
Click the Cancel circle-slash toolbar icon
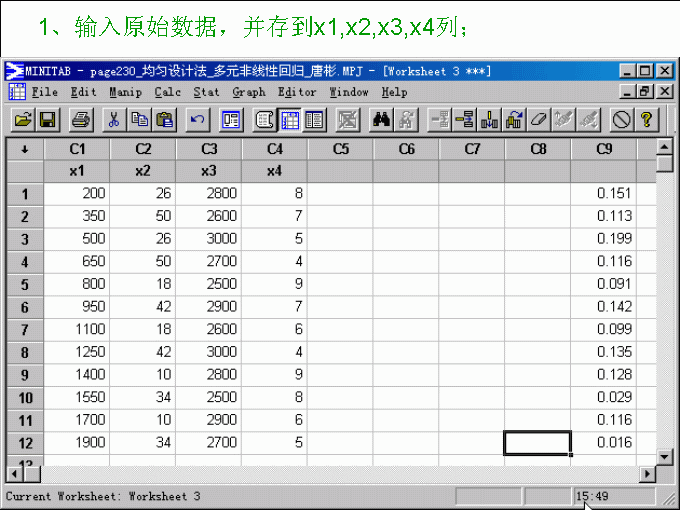tap(622, 120)
